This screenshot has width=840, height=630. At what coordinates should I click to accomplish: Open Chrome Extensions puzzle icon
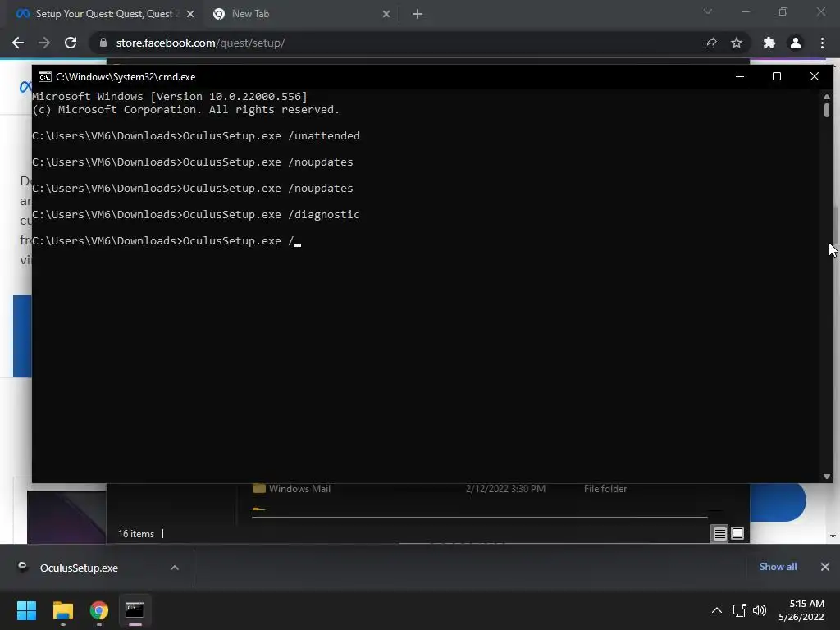tap(769, 43)
